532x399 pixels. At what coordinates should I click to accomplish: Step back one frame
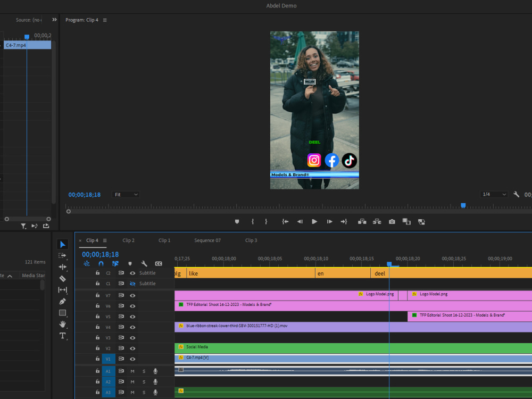tap(300, 221)
